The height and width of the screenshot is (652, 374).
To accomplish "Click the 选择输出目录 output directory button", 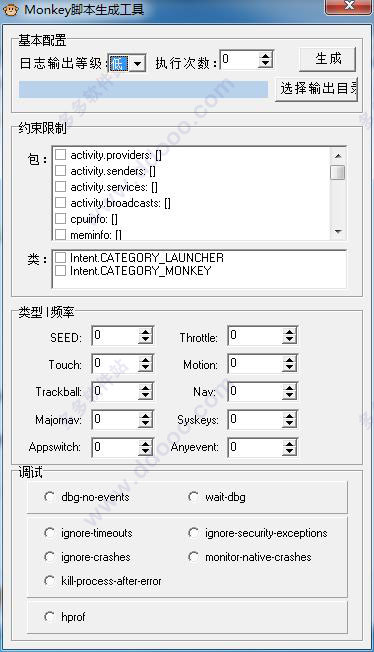I will [x=317, y=88].
